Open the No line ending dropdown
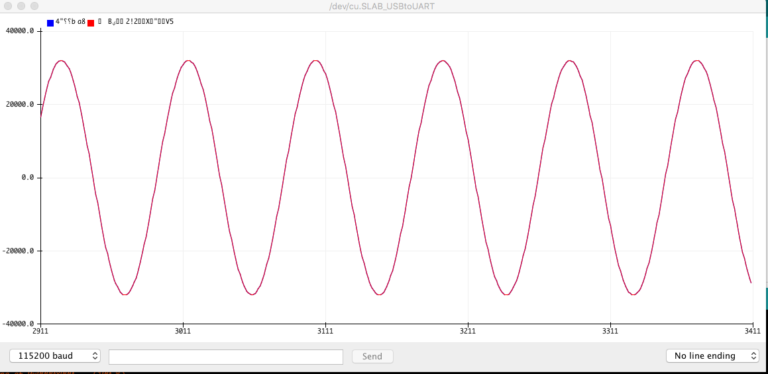The image size is (768, 374). click(713, 356)
